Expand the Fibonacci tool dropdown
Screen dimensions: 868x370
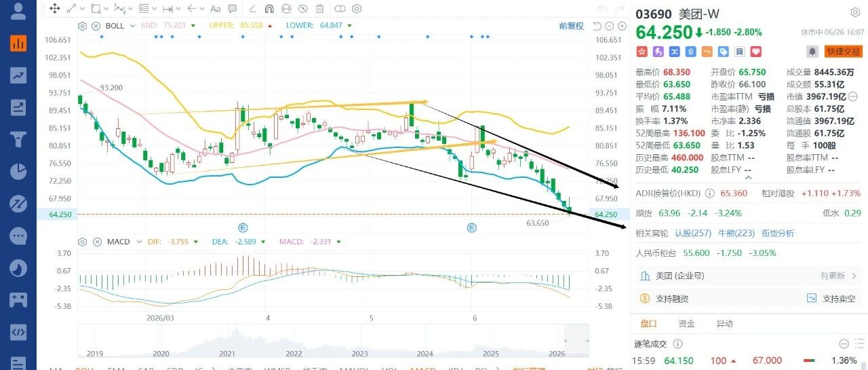(x=153, y=9)
